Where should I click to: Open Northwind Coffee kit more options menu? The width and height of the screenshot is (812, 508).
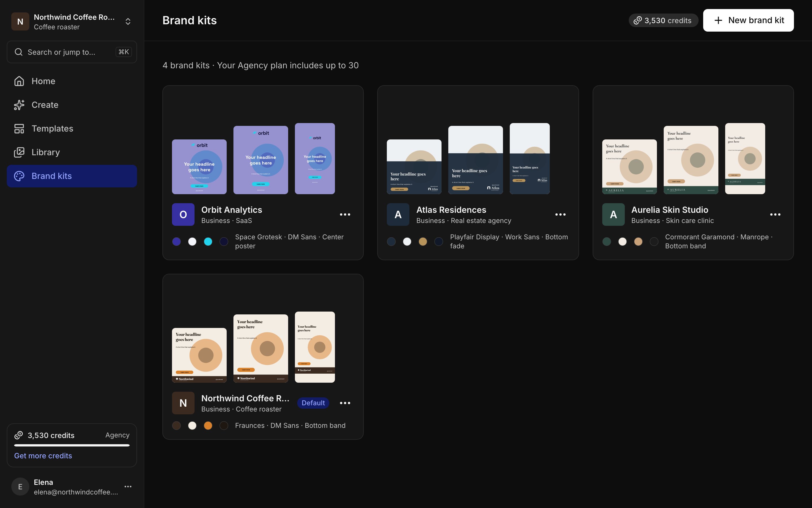coord(345,403)
